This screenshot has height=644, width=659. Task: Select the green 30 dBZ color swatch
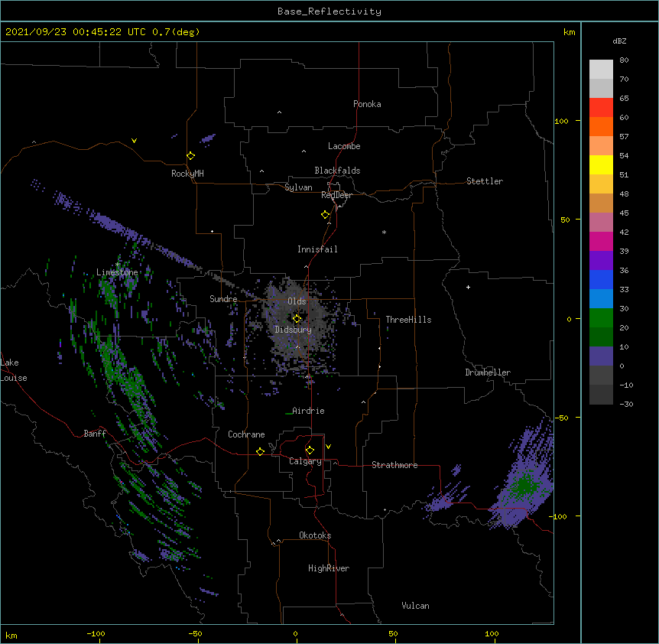(601, 318)
